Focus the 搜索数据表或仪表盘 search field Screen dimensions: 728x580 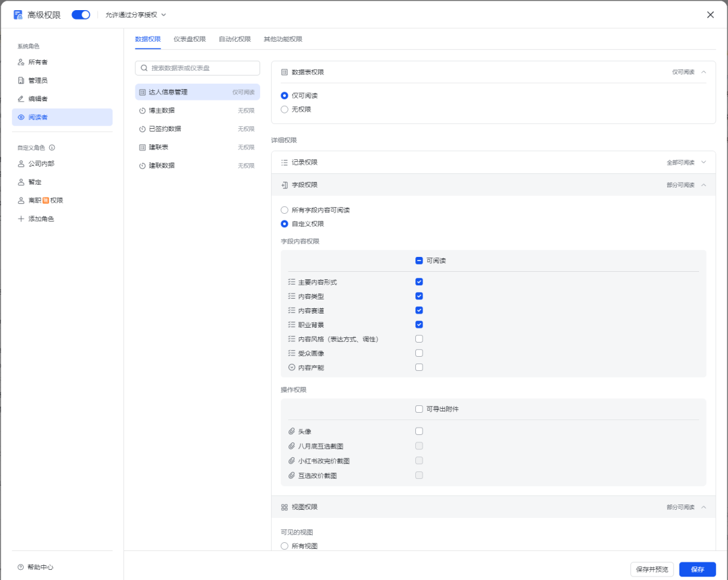[198, 68]
